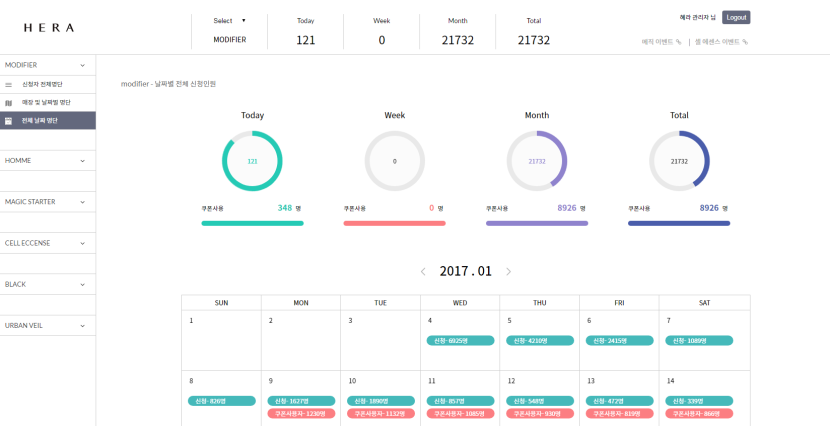
Task: Click the WED column header
Action: pos(460,303)
